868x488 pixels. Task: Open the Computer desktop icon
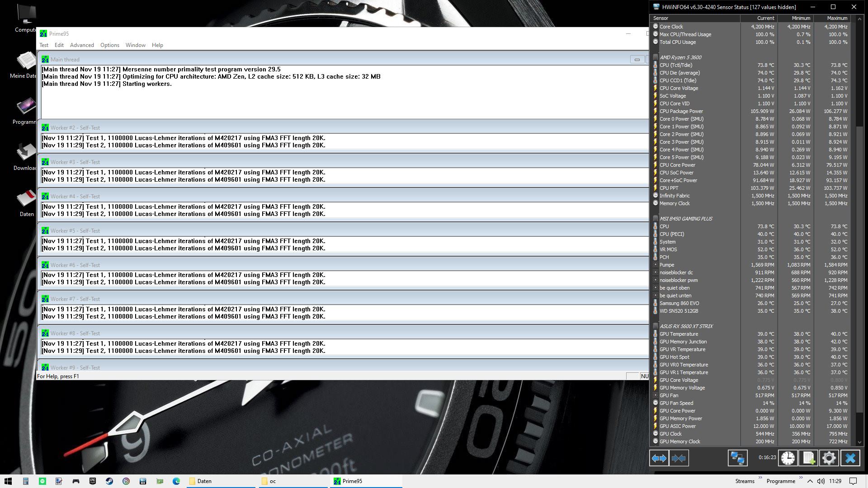(26, 19)
